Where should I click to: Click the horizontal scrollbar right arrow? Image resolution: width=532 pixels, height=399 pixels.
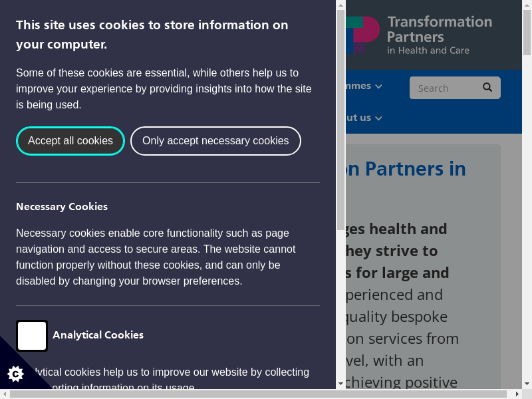(x=517, y=394)
